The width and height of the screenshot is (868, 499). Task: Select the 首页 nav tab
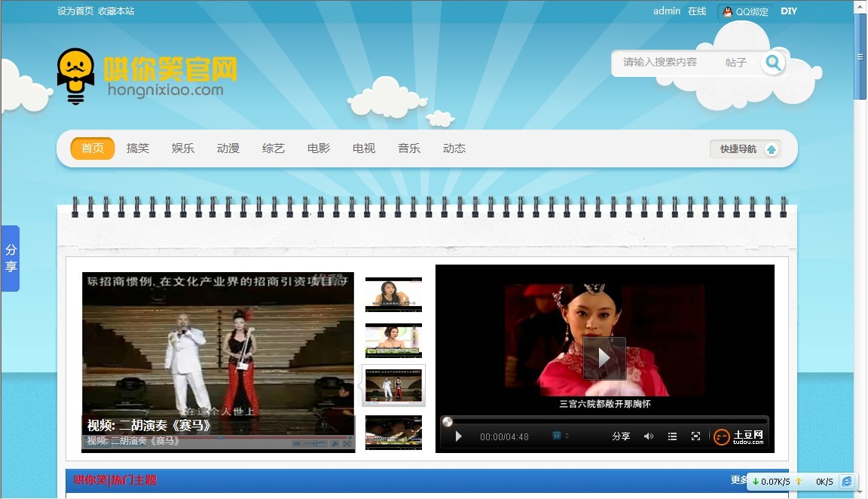(x=93, y=148)
